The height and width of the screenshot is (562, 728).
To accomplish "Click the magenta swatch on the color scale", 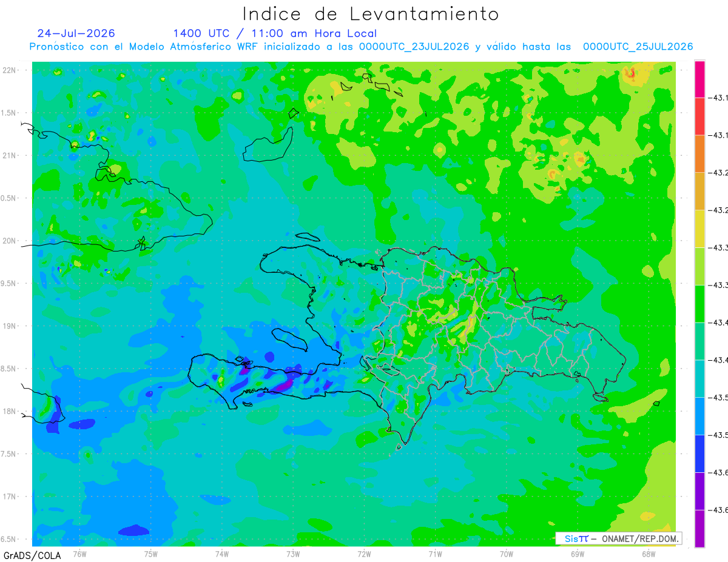I will pos(699,79).
